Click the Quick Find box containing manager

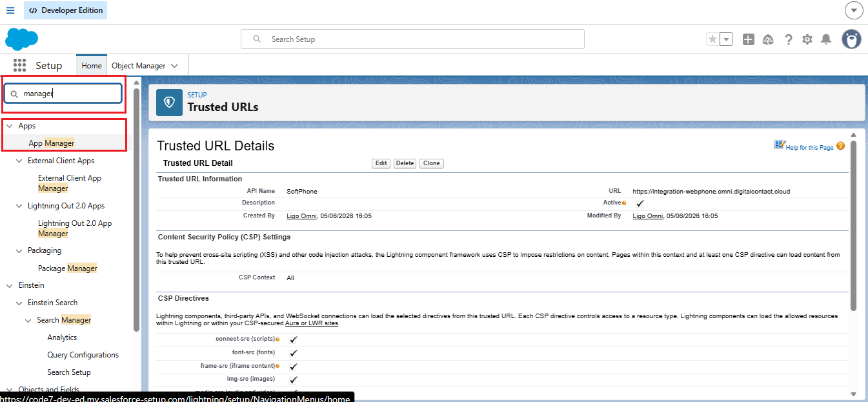tap(63, 94)
